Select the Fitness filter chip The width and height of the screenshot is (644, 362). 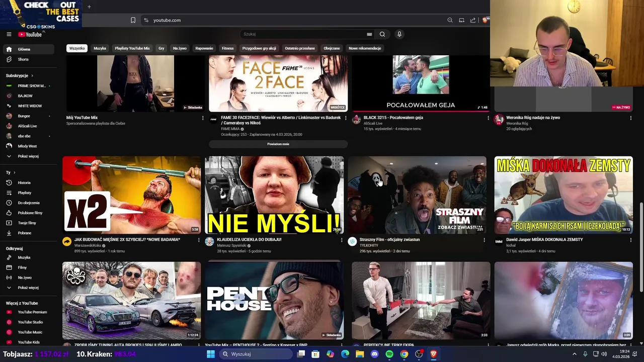coord(228,48)
